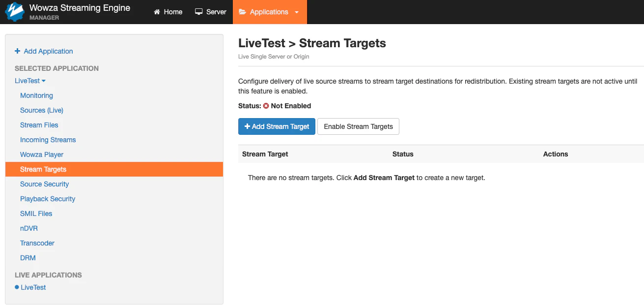Open the Applications dropdown caret
The width and height of the screenshot is (644, 308).
click(296, 12)
